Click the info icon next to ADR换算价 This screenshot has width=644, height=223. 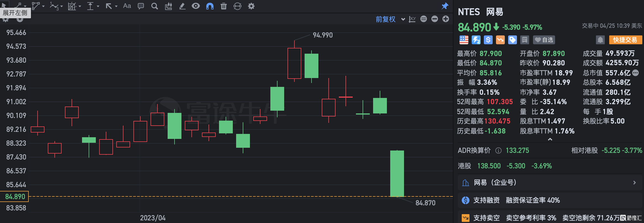(x=498, y=151)
